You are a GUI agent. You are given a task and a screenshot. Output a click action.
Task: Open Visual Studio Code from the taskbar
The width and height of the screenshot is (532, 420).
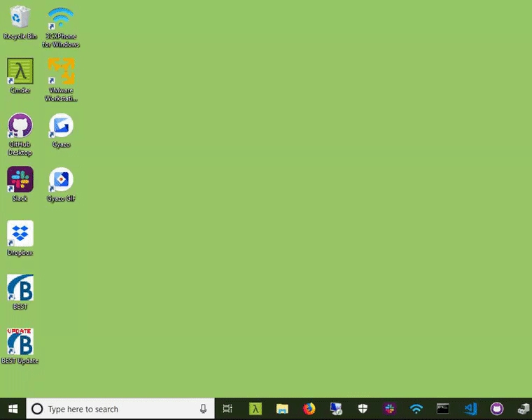coord(470,409)
